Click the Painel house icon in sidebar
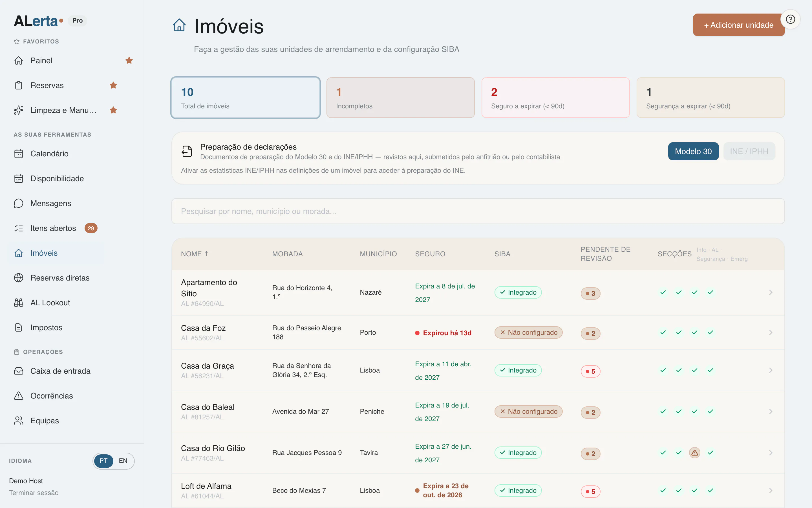The width and height of the screenshot is (812, 508). click(x=19, y=60)
